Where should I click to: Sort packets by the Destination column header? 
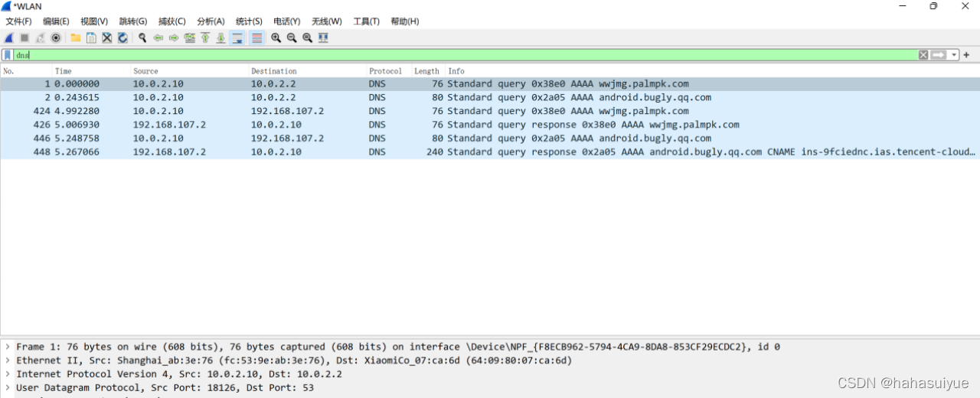point(307,71)
